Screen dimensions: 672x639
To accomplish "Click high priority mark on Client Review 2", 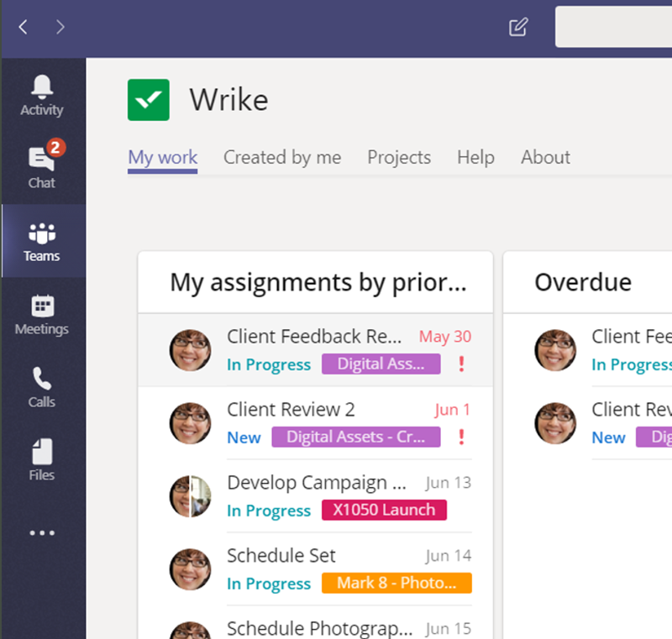I will (461, 437).
